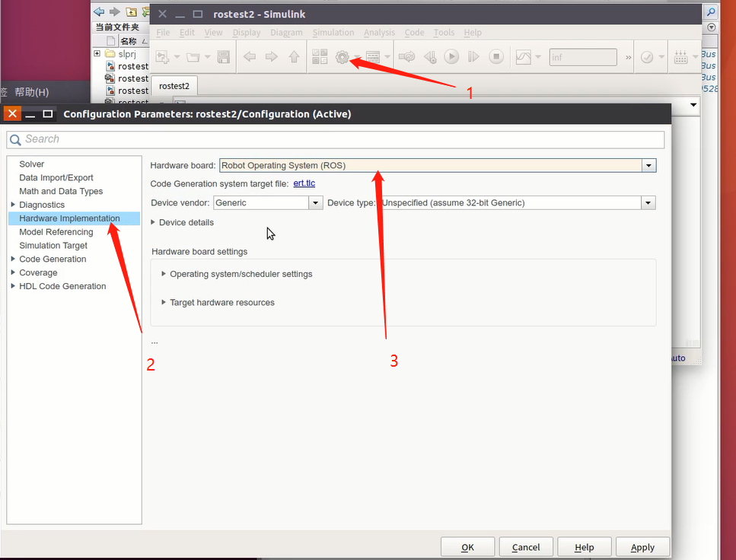Open the 帮助(H) menu
This screenshot has height=560, width=736.
(x=31, y=92)
